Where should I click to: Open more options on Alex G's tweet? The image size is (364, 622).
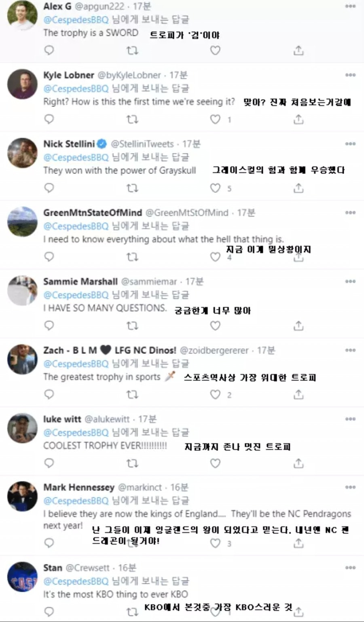(x=350, y=6)
